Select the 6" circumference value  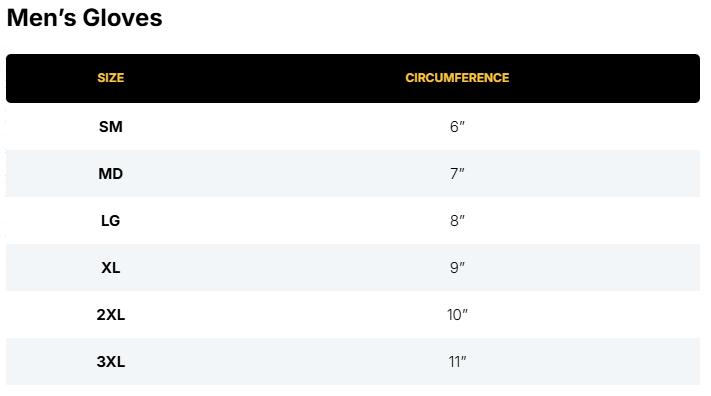(x=457, y=127)
